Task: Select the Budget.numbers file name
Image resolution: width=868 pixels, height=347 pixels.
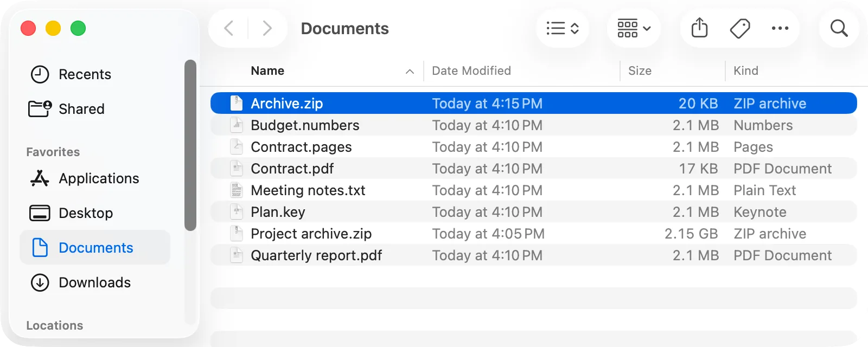Action: point(305,125)
